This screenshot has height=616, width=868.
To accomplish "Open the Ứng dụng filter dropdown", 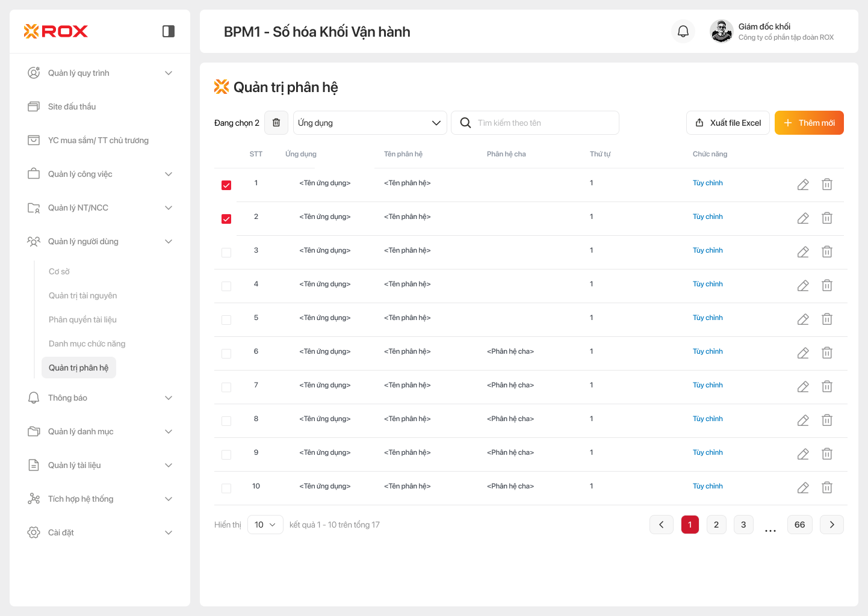I will (x=370, y=123).
